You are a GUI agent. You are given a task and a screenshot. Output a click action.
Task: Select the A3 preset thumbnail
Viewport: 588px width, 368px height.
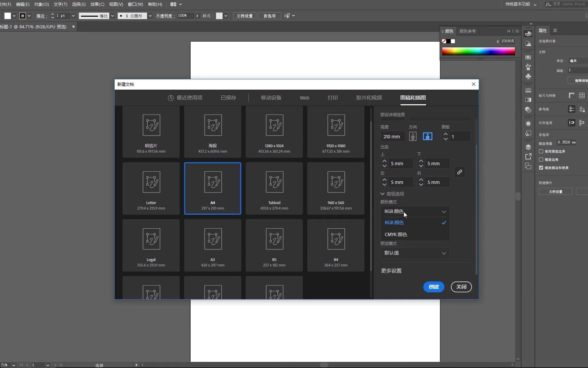[x=213, y=245]
